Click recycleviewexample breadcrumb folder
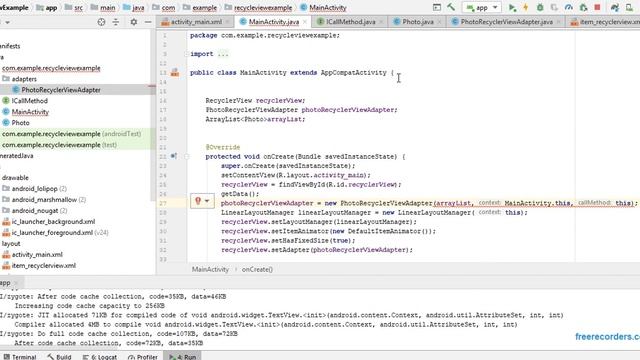The height and width of the screenshot is (360, 640). click(258, 8)
